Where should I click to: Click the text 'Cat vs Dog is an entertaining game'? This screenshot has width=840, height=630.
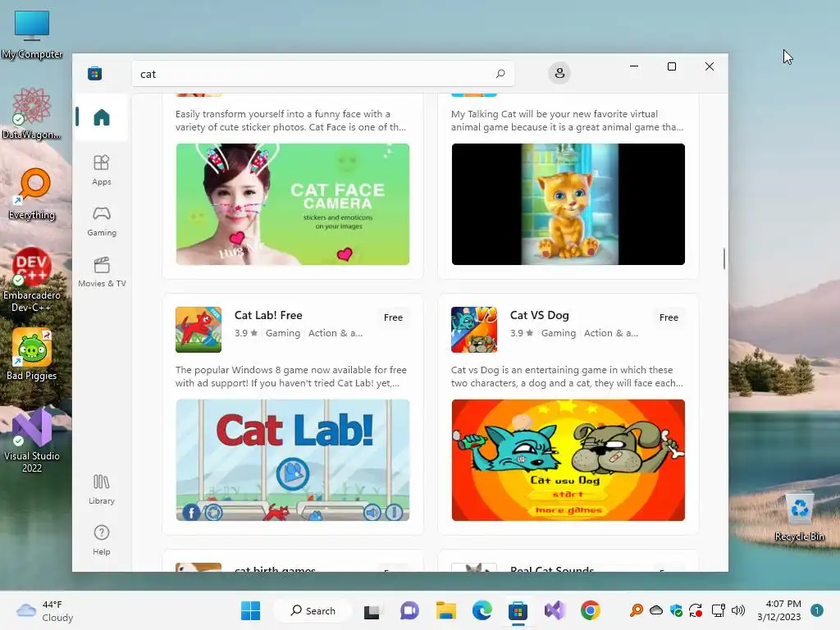[567, 377]
